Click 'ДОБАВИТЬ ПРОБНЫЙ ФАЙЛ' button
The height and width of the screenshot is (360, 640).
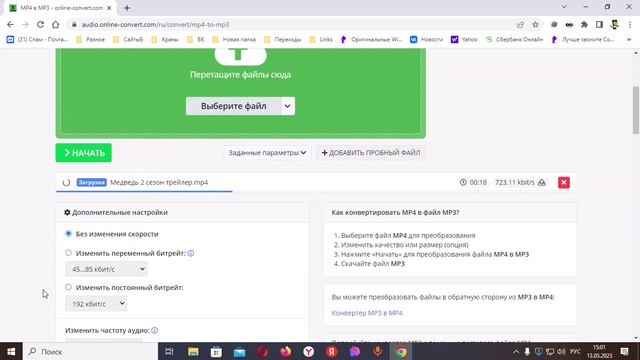tap(371, 153)
